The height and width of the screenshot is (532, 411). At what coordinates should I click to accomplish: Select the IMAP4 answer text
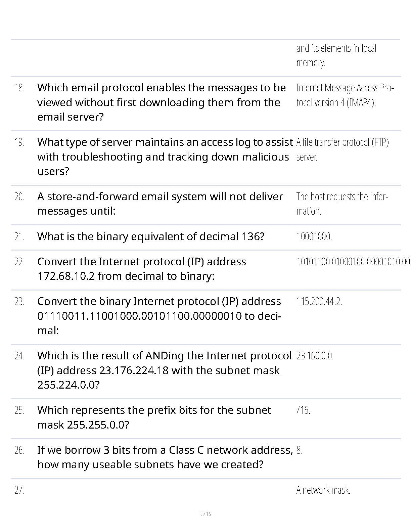click(345, 95)
